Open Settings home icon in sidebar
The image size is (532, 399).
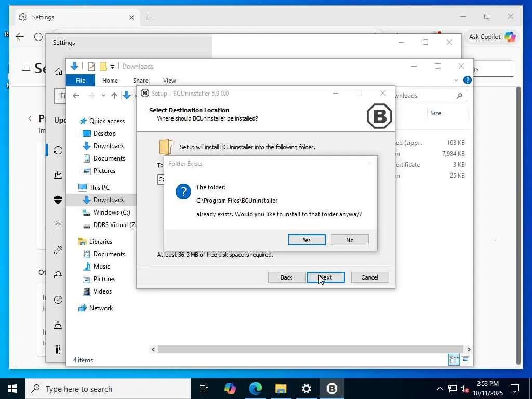(x=58, y=71)
